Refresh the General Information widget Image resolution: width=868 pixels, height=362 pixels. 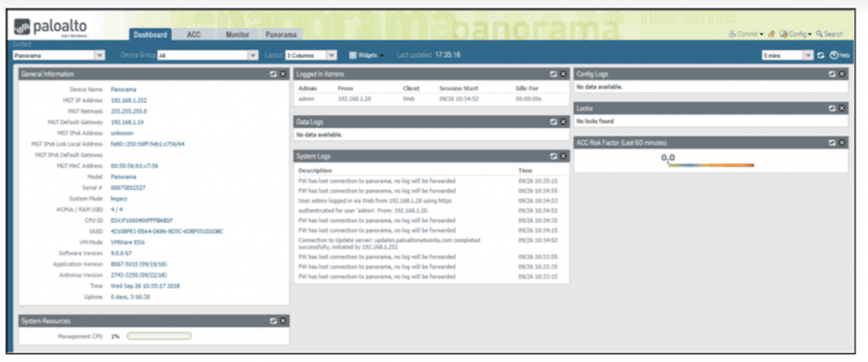(272, 75)
